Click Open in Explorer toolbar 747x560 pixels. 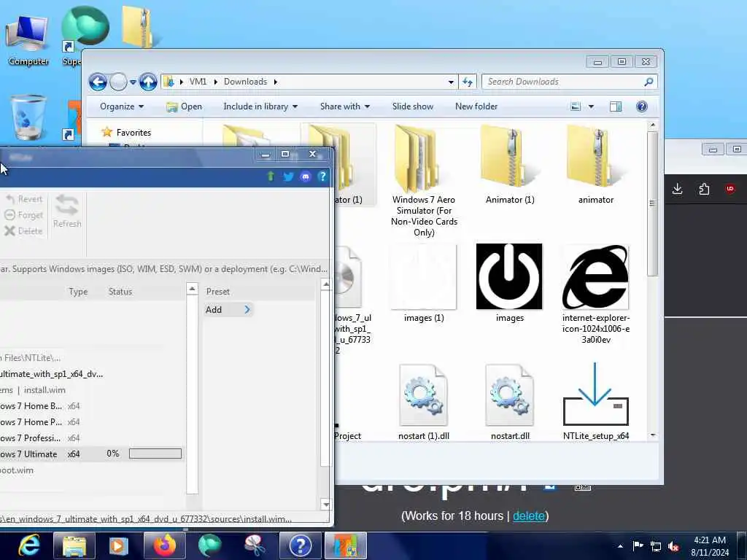185,106
